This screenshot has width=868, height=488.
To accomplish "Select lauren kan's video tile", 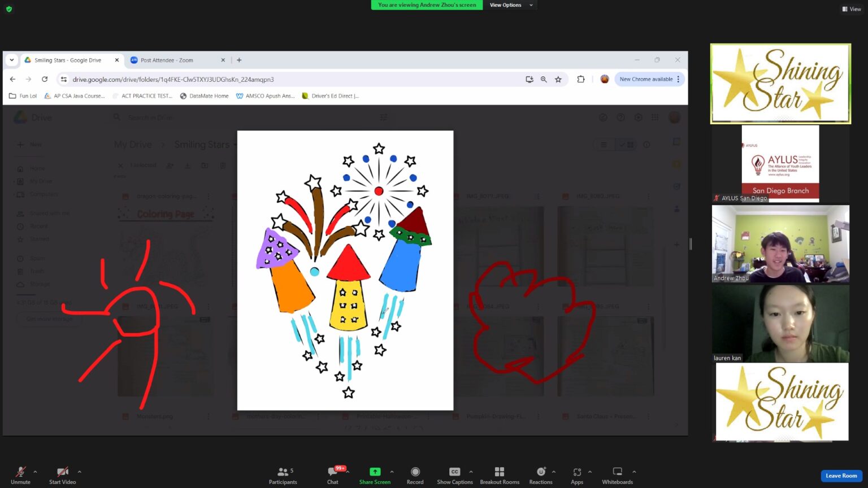I will 780,324.
